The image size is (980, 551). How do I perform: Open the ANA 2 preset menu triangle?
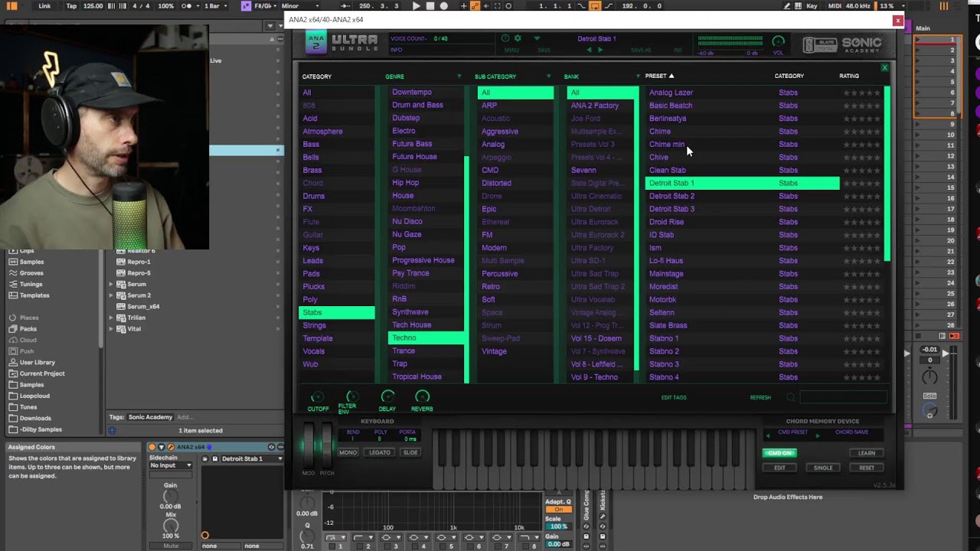(x=537, y=38)
